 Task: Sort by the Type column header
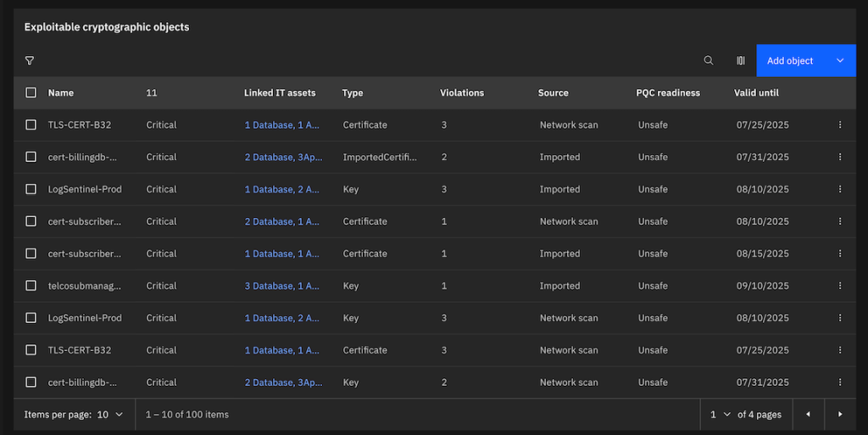pos(353,93)
